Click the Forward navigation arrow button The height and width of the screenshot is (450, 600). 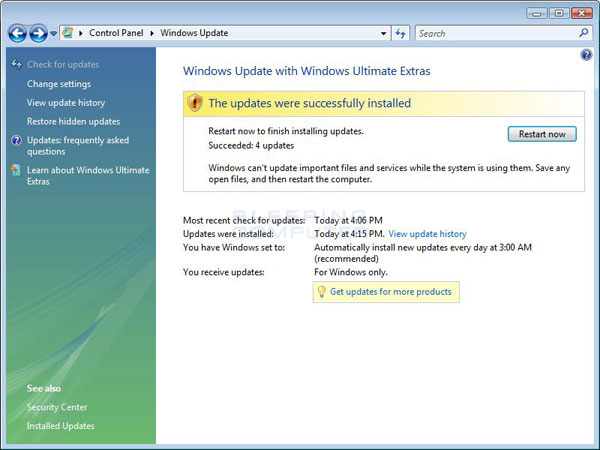[x=39, y=33]
